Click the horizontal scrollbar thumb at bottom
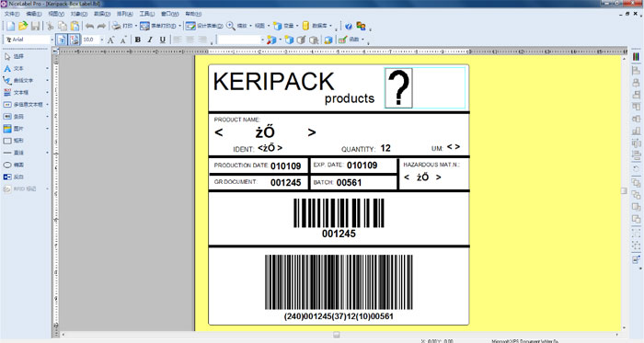This screenshot has height=343, width=644. click(x=337, y=335)
